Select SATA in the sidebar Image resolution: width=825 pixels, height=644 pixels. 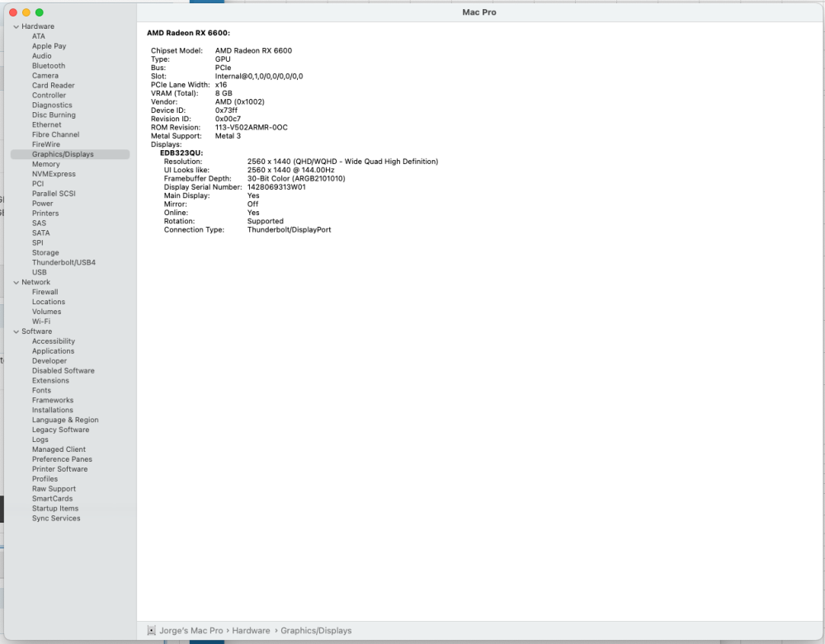pyautogui.click(x=41, y=233)
